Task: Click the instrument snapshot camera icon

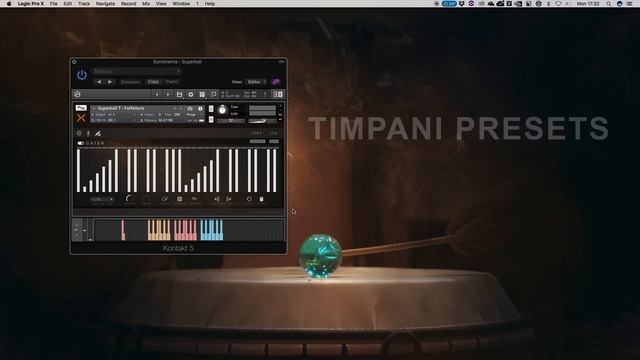Action: click(x=190, y=109)
